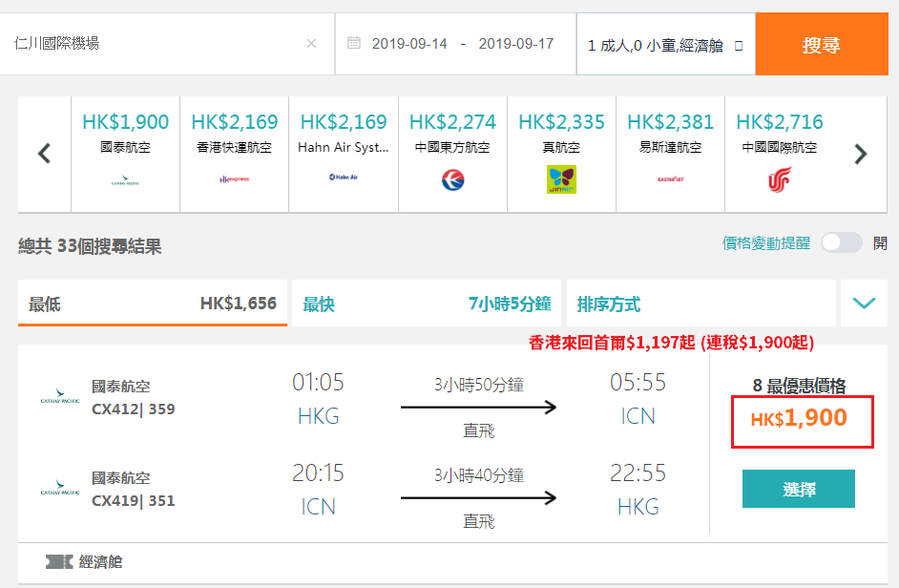The image size is (899, 588).
Task: Filter by 中國東方航空 at HK$2,274
Action: point(453,154)
